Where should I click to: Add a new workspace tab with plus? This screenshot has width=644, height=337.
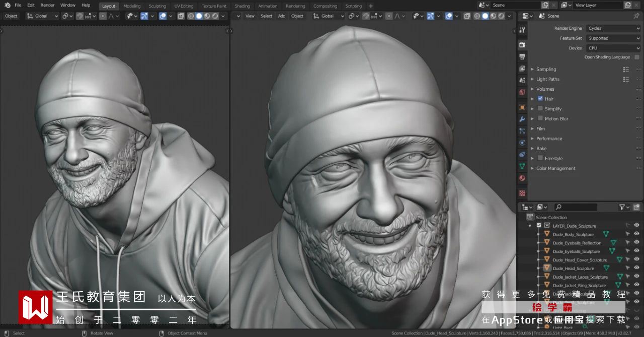[x=371, y=6]
